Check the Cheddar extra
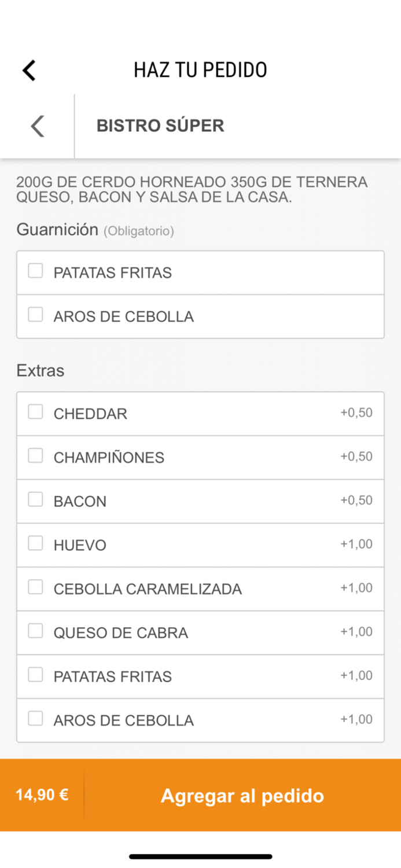This screenshot has height=868, width=401. [36, 412]
